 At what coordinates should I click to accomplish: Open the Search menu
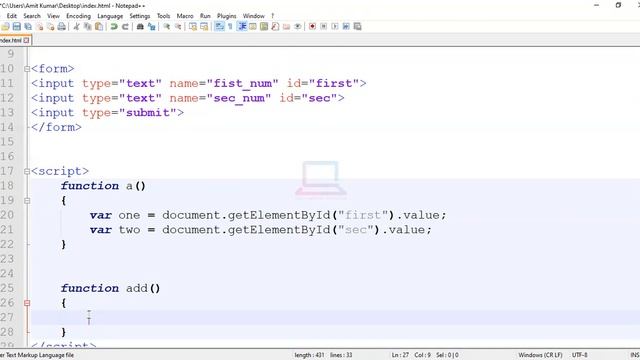point(32,16)
